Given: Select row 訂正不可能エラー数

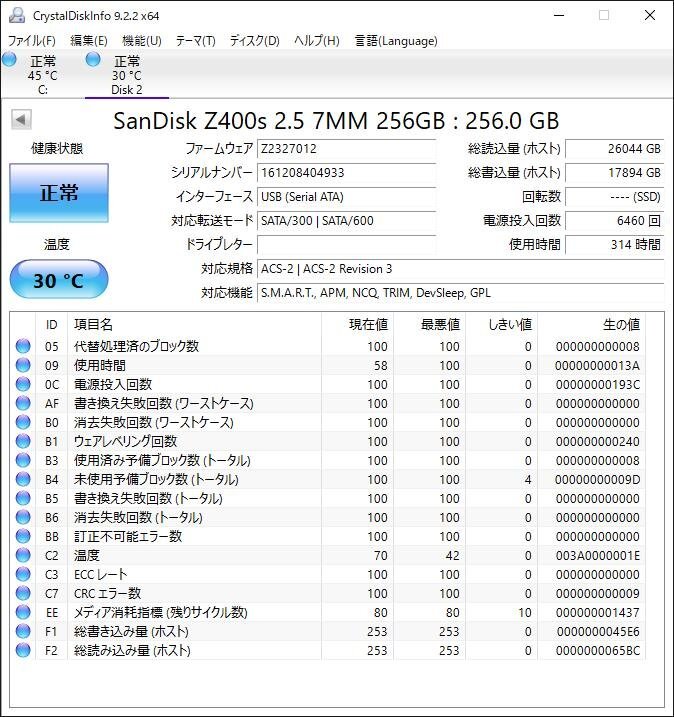Looking at the screenshot, I should [327, 536].
